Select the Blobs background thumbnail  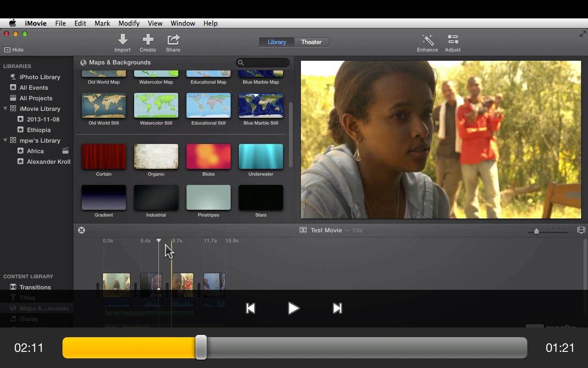(x=209, y=156)
